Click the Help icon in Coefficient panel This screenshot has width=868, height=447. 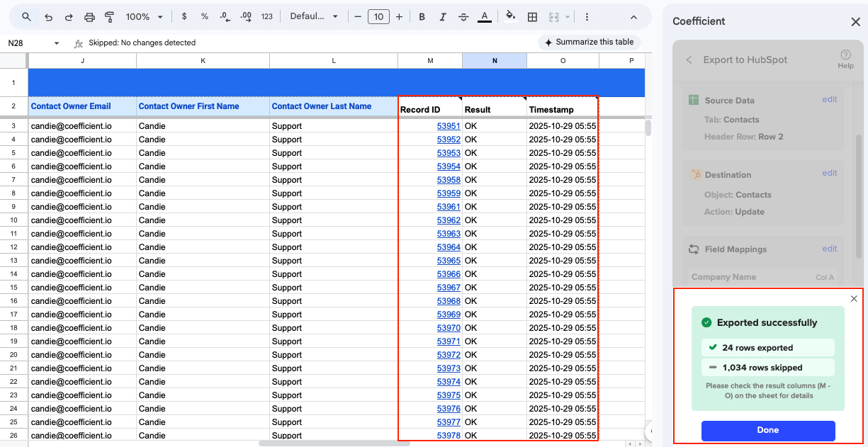[845, 54]
